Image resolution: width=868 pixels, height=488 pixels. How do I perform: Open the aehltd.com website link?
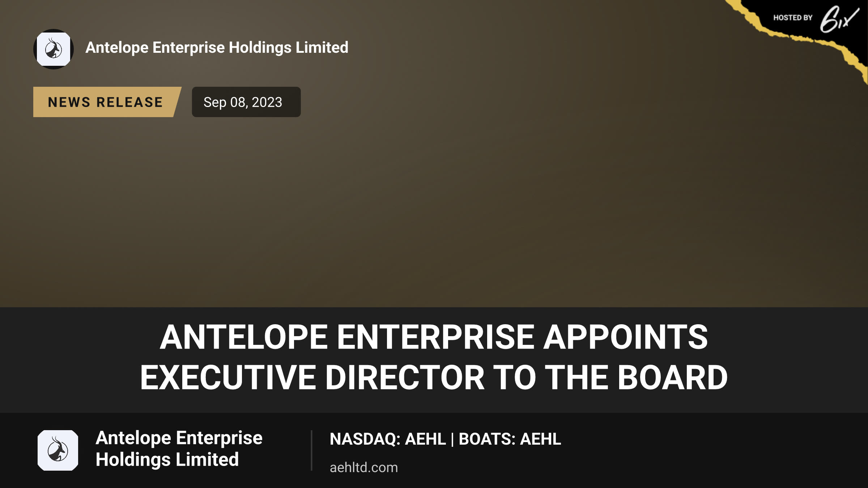click(363, 467)
